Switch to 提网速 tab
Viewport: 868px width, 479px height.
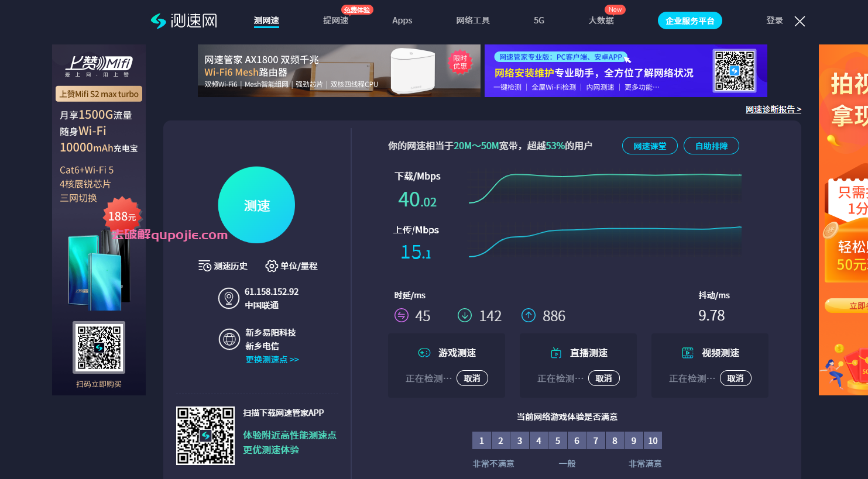tap(335, 20)
